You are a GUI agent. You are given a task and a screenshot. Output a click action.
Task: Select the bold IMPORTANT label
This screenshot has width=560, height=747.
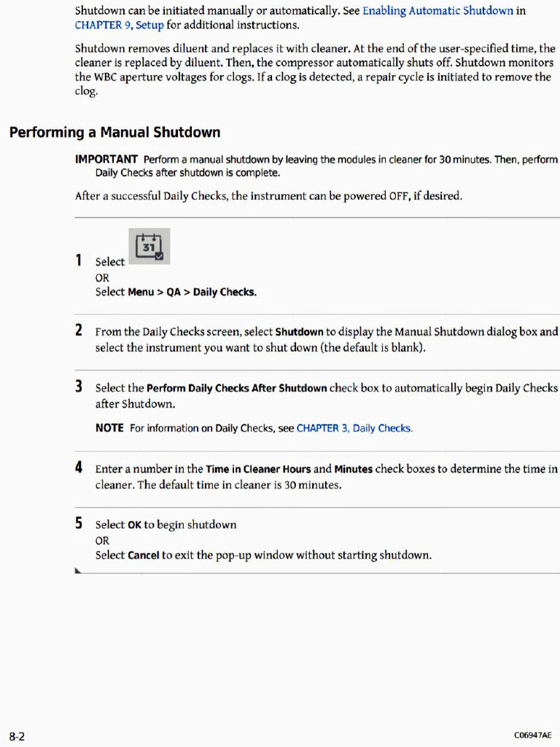click(106, 159)
